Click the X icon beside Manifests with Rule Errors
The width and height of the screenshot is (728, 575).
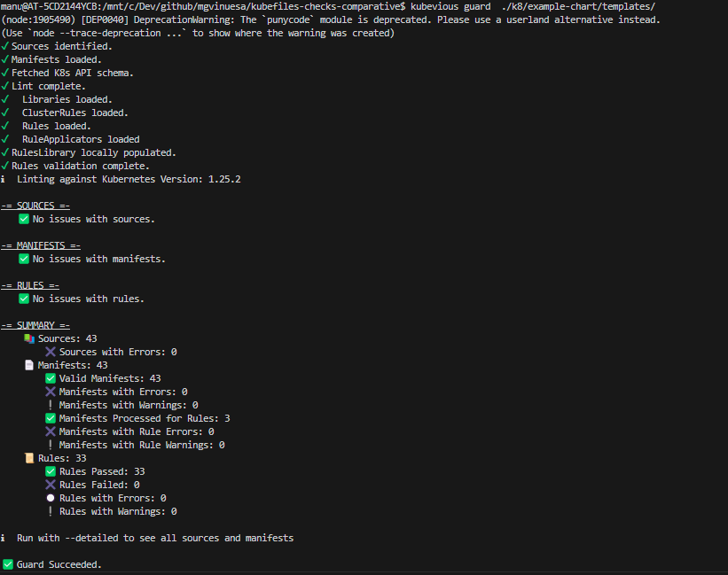point(51,431)
